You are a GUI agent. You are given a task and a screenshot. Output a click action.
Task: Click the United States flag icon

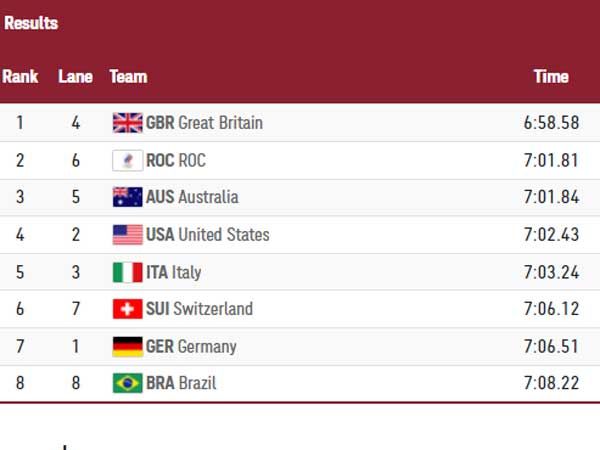(127, 235)
